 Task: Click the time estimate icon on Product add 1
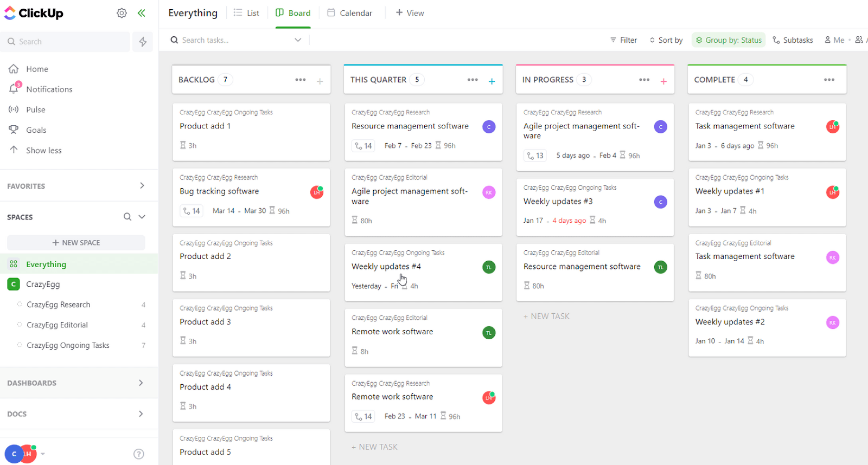[183, 145]
